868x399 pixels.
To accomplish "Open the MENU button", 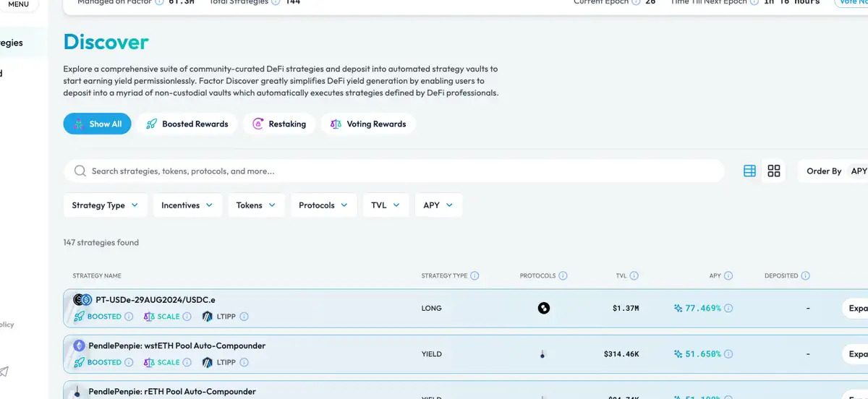I will 19,4.
